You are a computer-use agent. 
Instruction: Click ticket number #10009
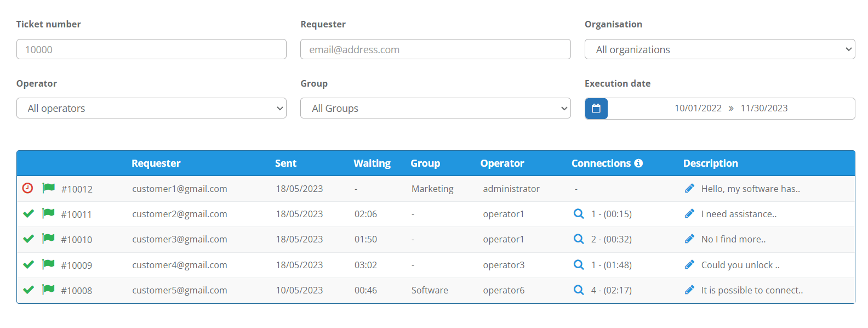[77, 265]
